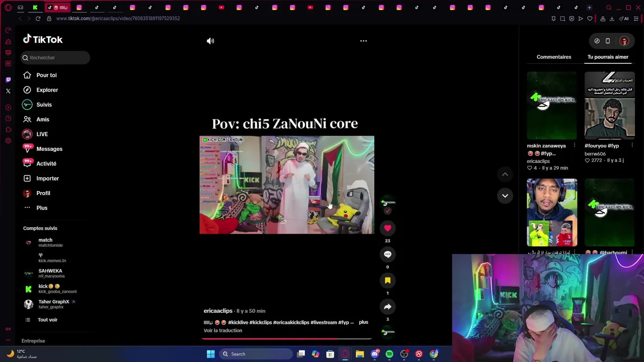
Task: Open options for the #fouryou #fyp suggestion
Action: [x=632, y=146]
